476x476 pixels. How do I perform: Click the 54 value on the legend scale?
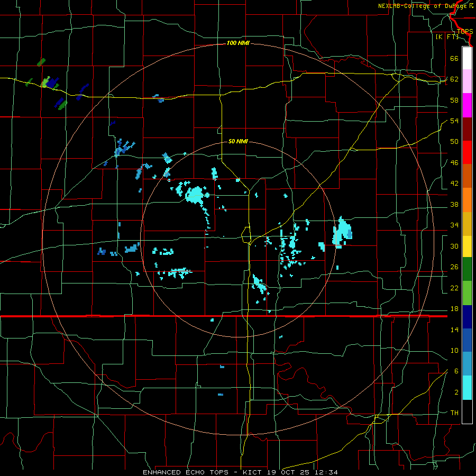coord(454,121)
